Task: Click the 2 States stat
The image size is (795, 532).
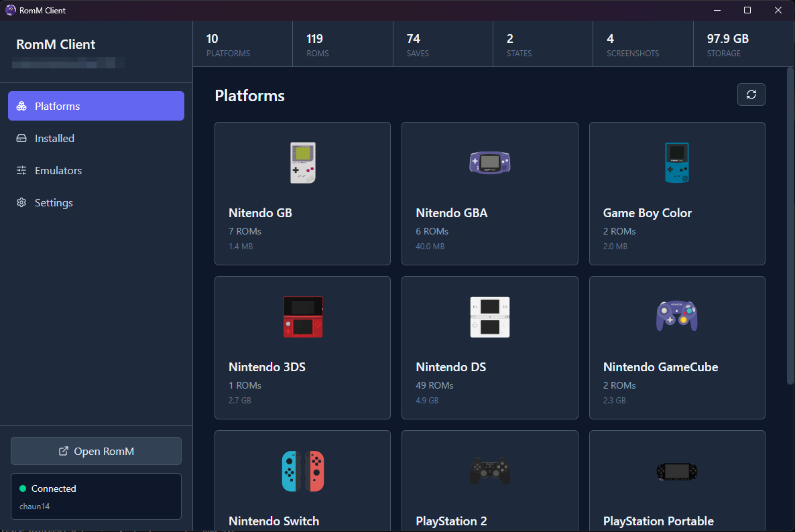Action: pyautogui.click(x=542, y=44)
